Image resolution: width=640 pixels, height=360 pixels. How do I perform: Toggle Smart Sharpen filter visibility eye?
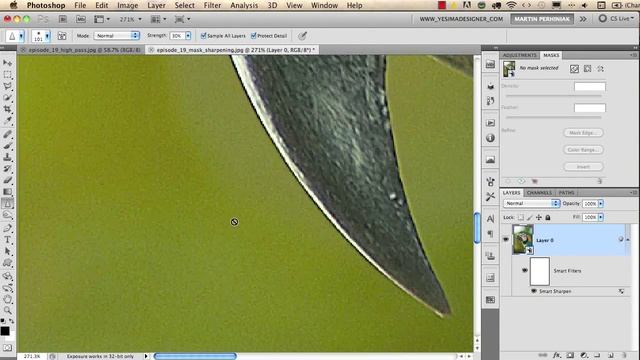click(x=533, y=291)
